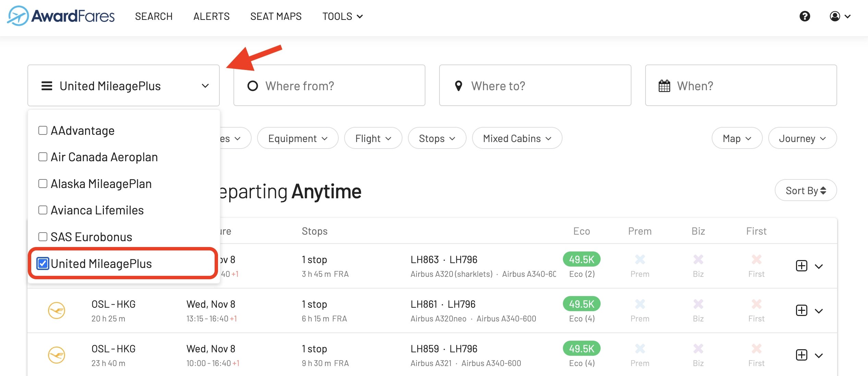868x376 pixels.
Task: Click the Eco column header
Action: pyautogui.click(x=581, y=231)
